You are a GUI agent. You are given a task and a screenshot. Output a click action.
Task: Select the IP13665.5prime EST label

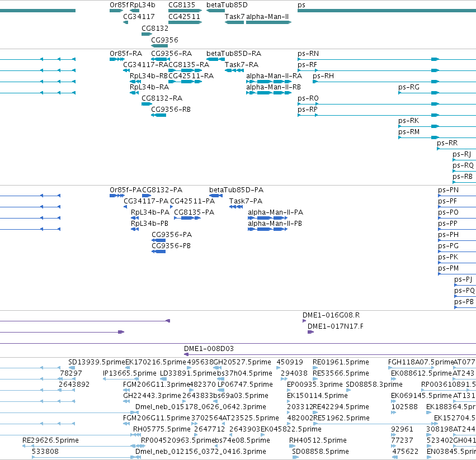pyautogui.click(x=130, y=373)
